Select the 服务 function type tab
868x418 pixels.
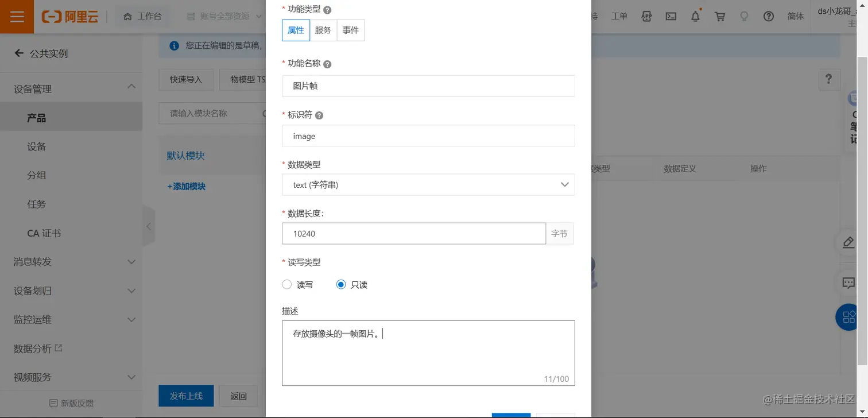point(323,30)
